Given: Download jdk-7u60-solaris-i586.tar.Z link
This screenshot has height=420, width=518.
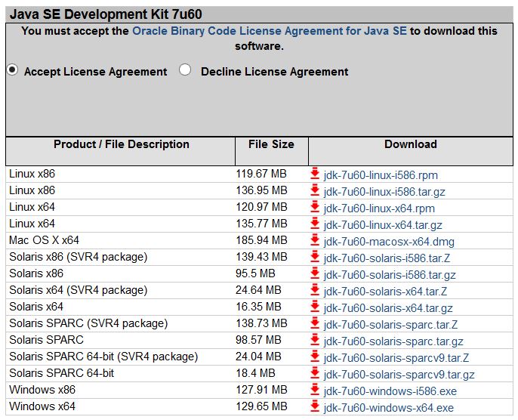Looking at the screenshot, I should pyautogui.click(x=387, y=258).
